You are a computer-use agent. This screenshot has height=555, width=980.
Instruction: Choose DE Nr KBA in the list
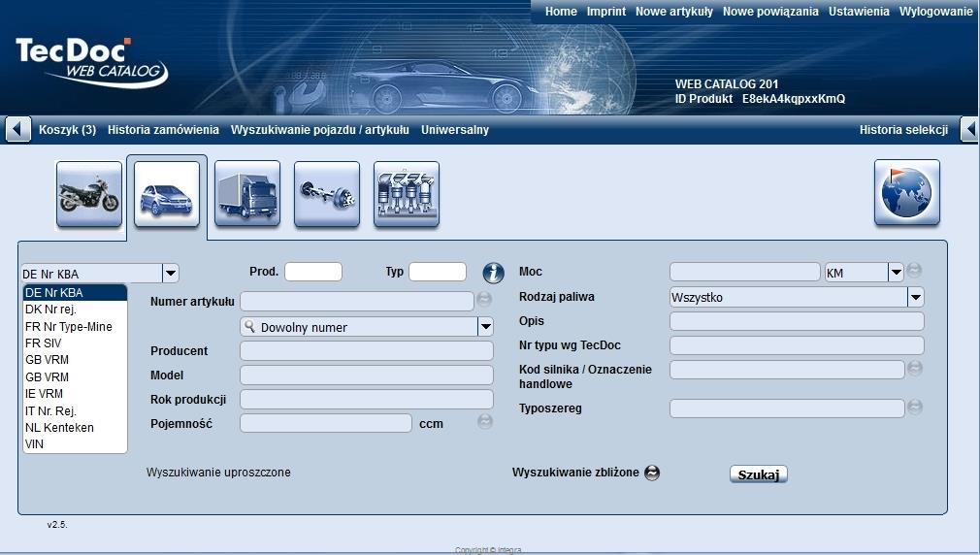[x=75, y=292]
